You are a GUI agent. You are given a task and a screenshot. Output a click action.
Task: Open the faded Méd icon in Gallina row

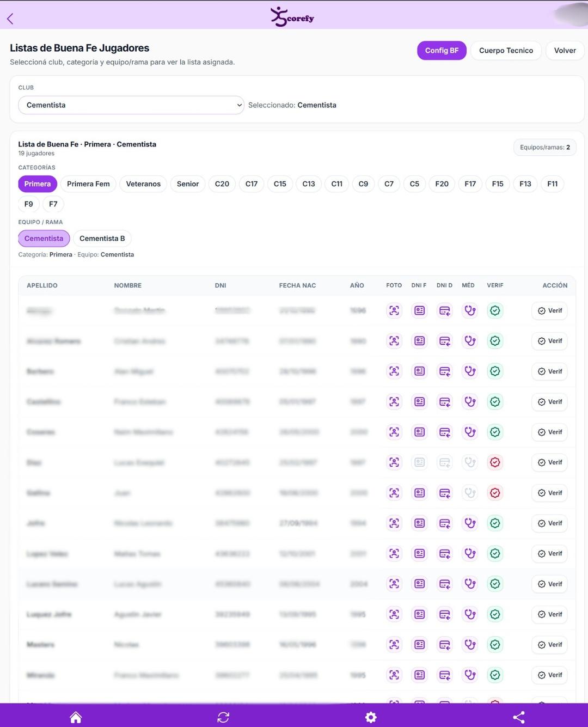[470, 493]
